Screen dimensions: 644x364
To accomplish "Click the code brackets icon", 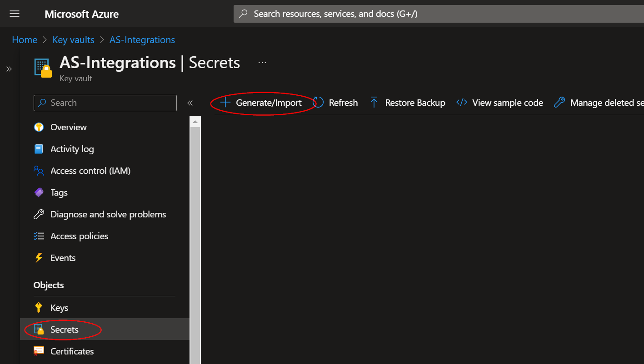I will coord(462,103).
